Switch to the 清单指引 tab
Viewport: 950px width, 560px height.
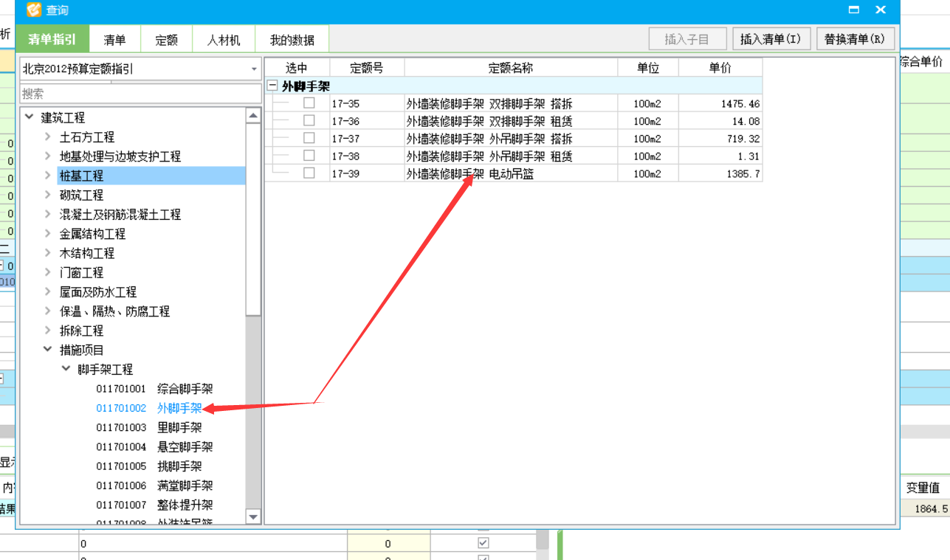pos(52,39)
